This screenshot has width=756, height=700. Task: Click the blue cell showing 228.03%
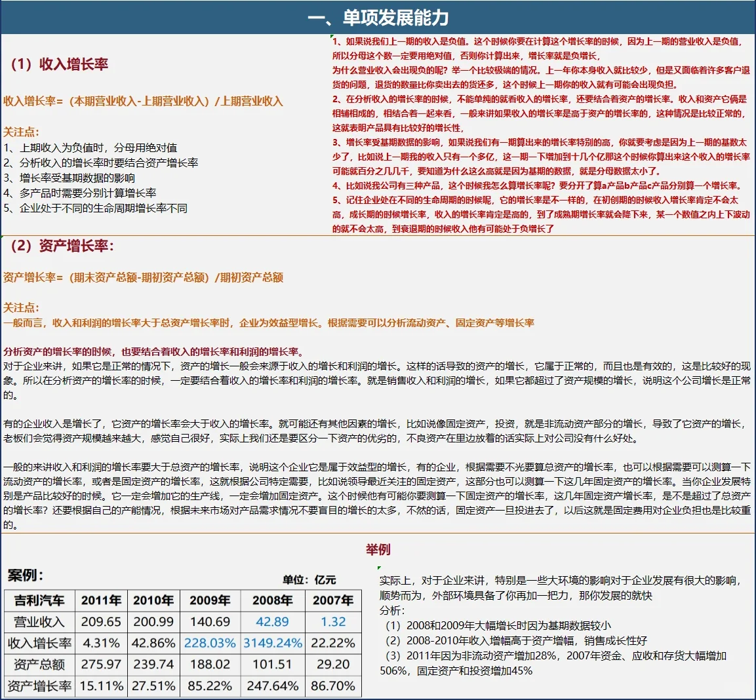pos(210,643)
